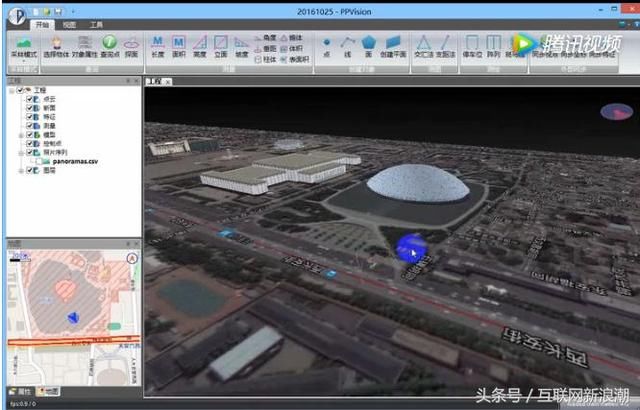The image size is (640, 410).
Task: Click the blue position marker on minimap
Action: [72, 316]
